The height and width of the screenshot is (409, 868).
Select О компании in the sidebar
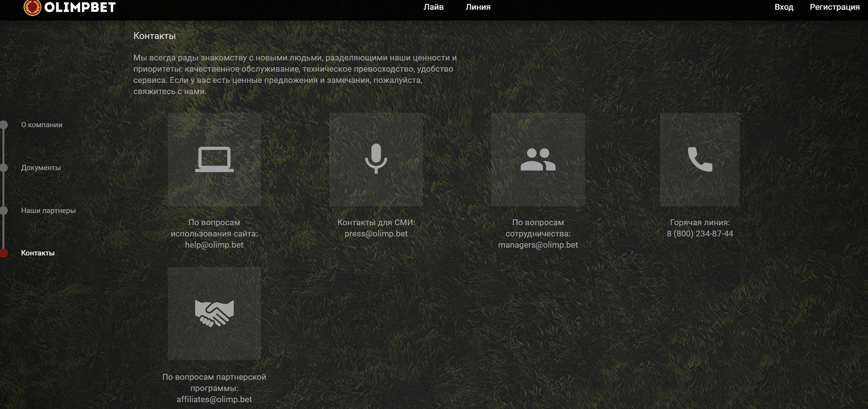(41, 125)
